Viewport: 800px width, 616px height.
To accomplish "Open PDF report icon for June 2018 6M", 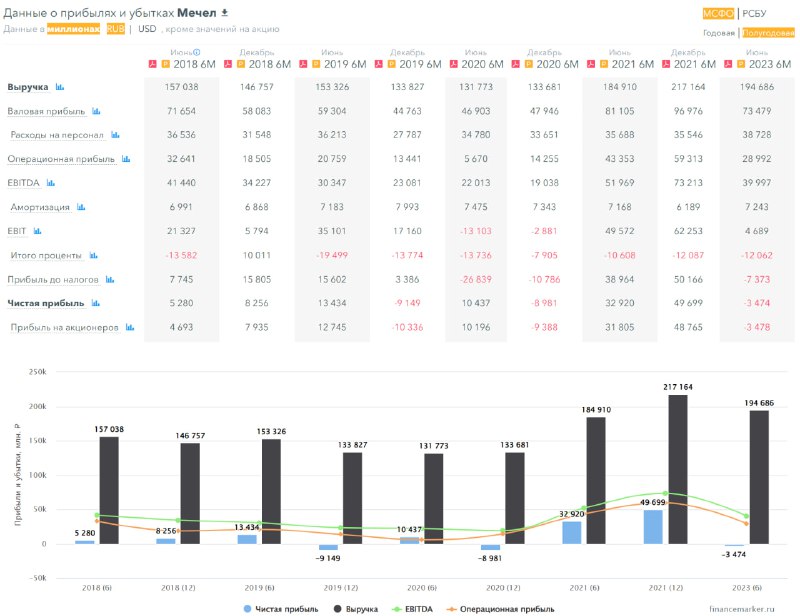I will click(x=153, y=64).
